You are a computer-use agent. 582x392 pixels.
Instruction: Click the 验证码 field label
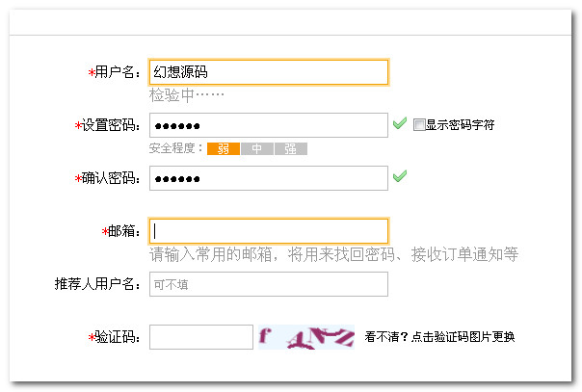tap(118, 337)
